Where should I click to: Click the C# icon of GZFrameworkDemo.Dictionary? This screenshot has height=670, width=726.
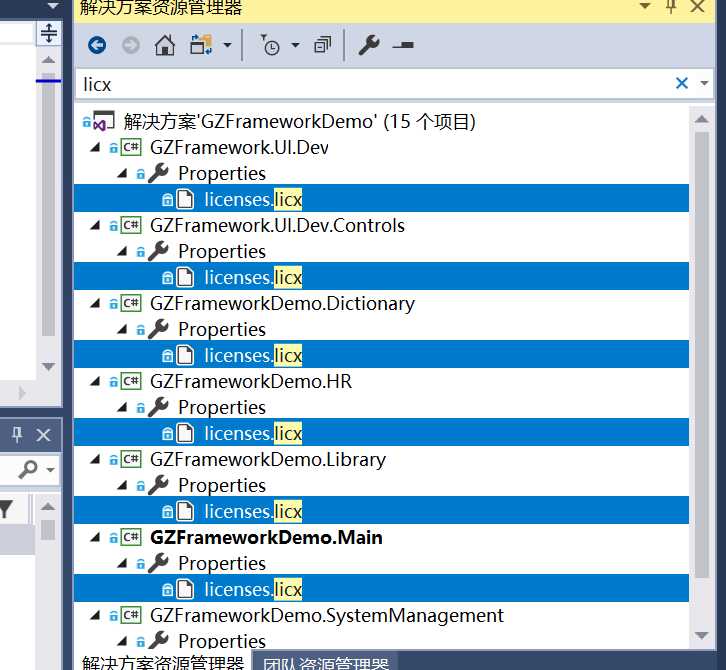coord(131,303)
